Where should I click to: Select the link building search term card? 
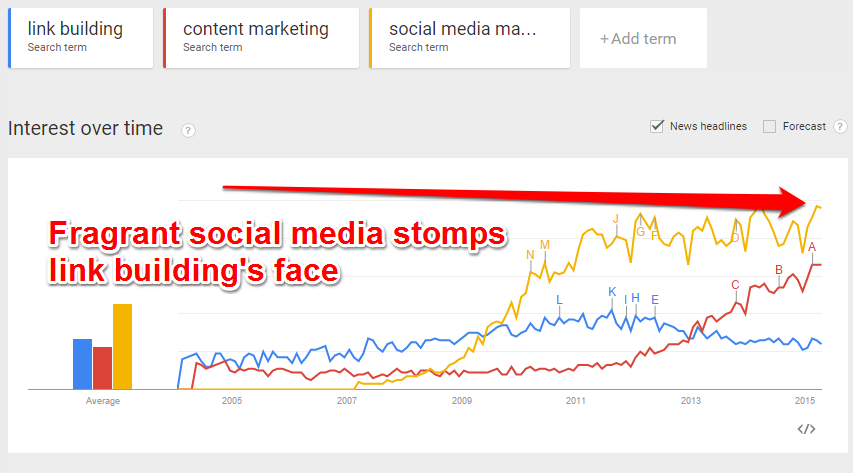tap(81, 38)
